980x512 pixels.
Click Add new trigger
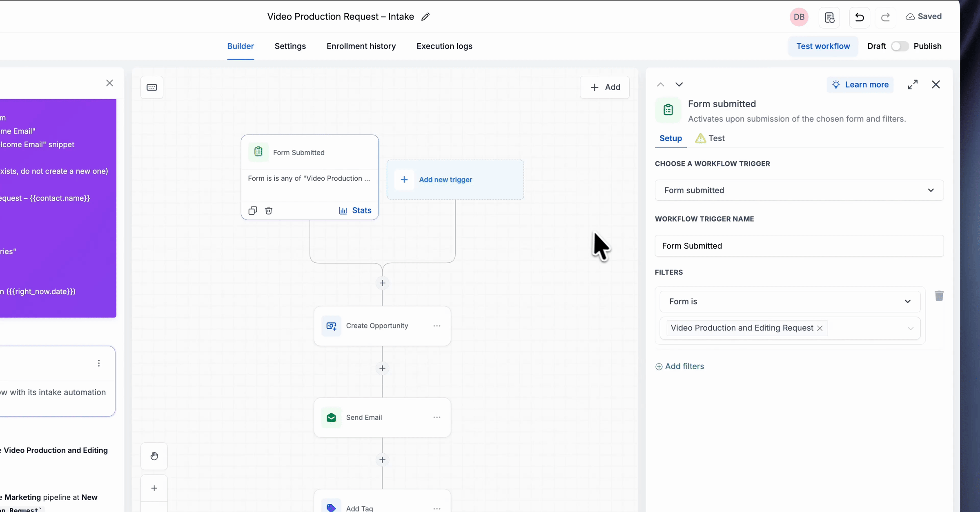455,180
